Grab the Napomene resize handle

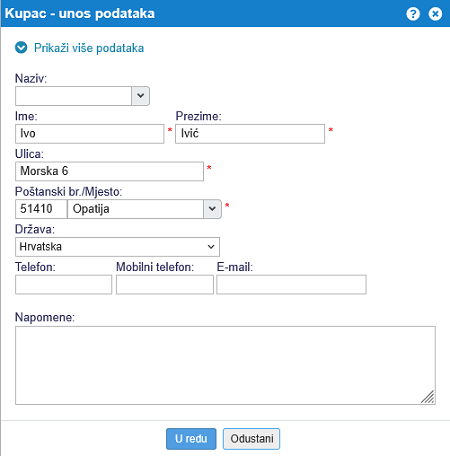[x=428, y=397]
